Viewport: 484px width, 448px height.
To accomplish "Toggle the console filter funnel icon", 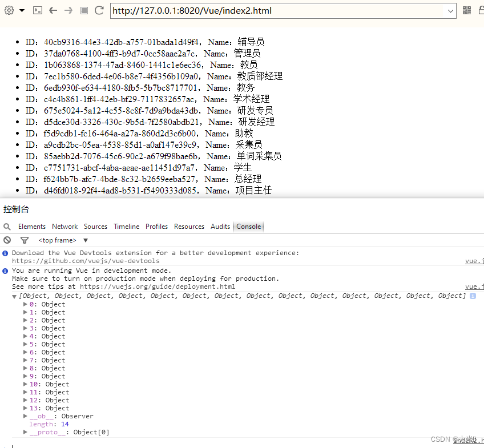I will (25, 240).
